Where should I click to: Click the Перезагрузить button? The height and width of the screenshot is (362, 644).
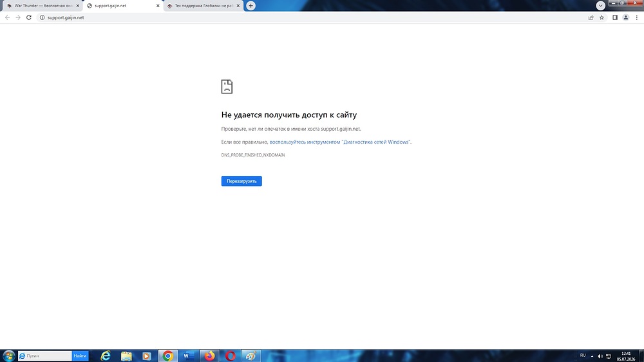coord(241,181)
